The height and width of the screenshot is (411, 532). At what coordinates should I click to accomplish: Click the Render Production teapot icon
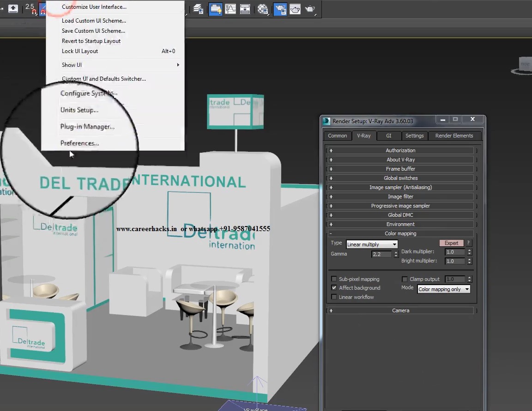click(309, 9)
